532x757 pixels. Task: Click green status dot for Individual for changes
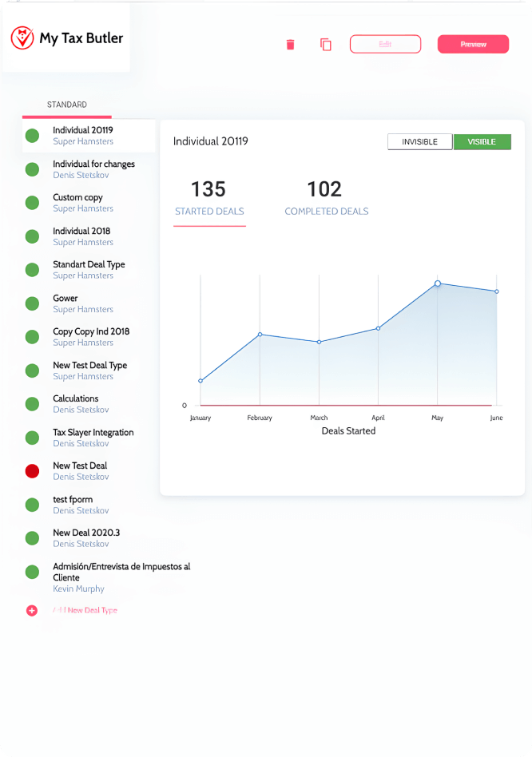click(x=32, y=169)
